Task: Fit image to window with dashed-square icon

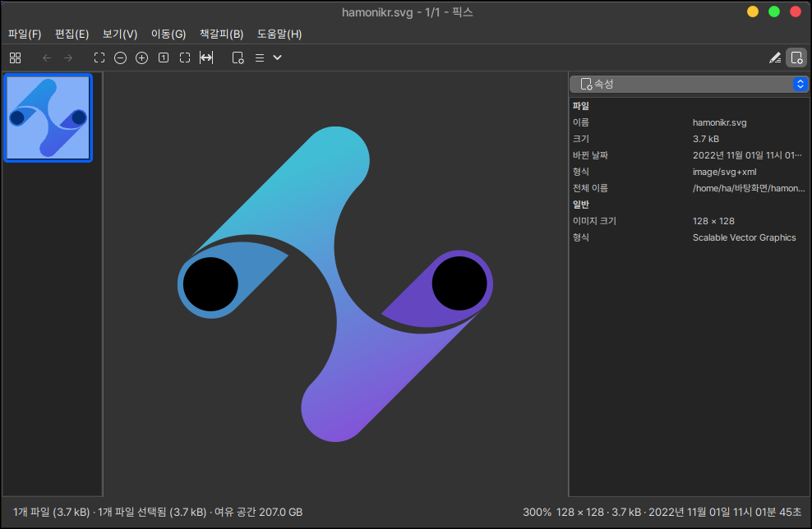Action: pos(185,57)
